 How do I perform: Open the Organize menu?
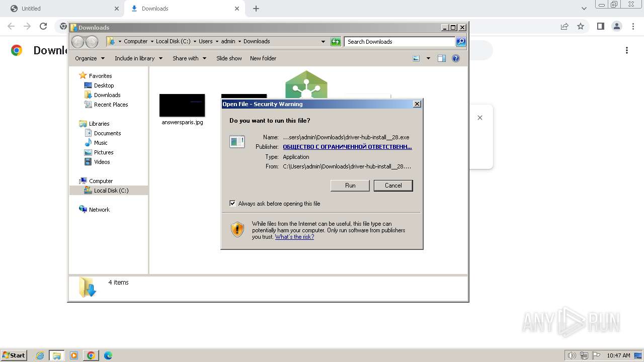(x=90, y=58)
